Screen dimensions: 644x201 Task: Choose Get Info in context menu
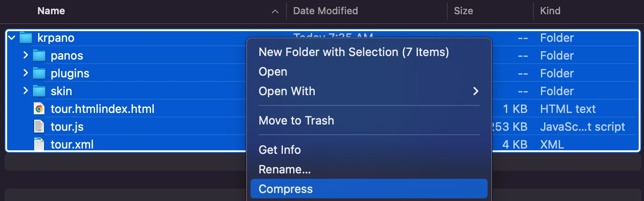click(x=280, y=150)
